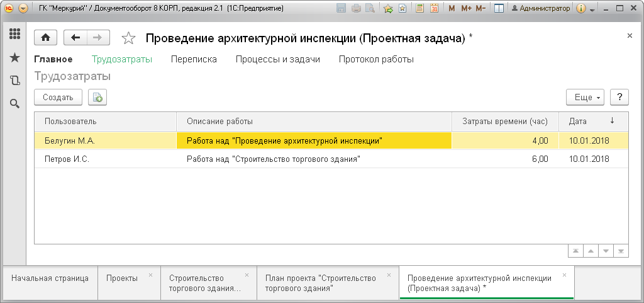
Task: Open the 1C application logo menu
Action: click(x=9, y=8)
